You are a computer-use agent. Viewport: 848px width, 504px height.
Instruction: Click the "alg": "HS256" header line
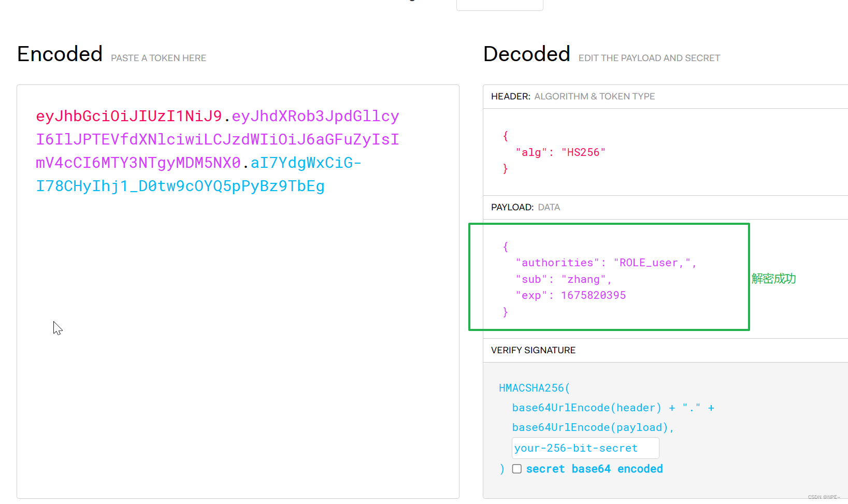pos(560,152)
